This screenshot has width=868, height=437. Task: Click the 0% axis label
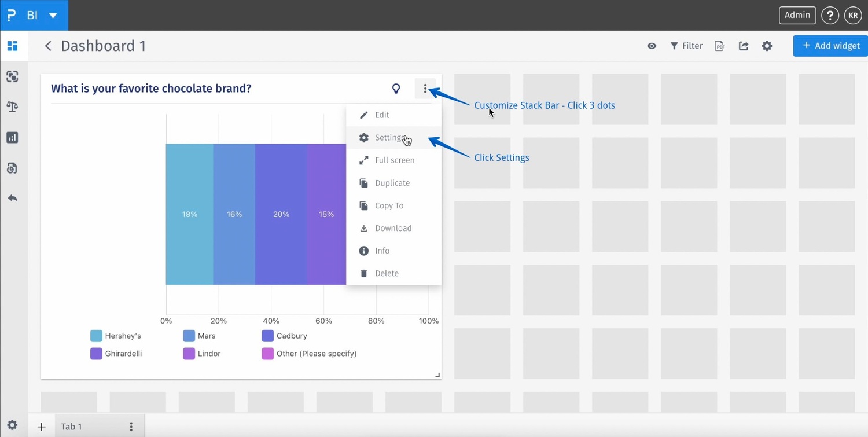click(x=166, y=321)
